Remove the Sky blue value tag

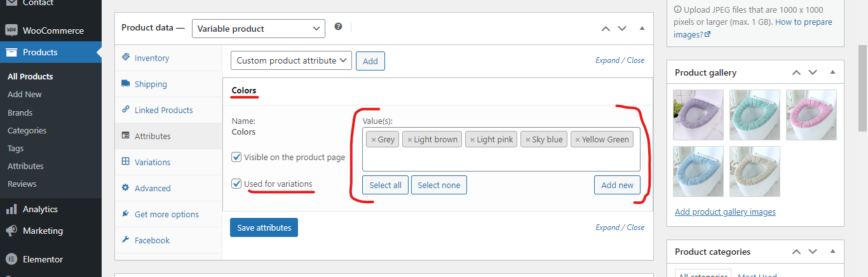[x=527, y=140]
